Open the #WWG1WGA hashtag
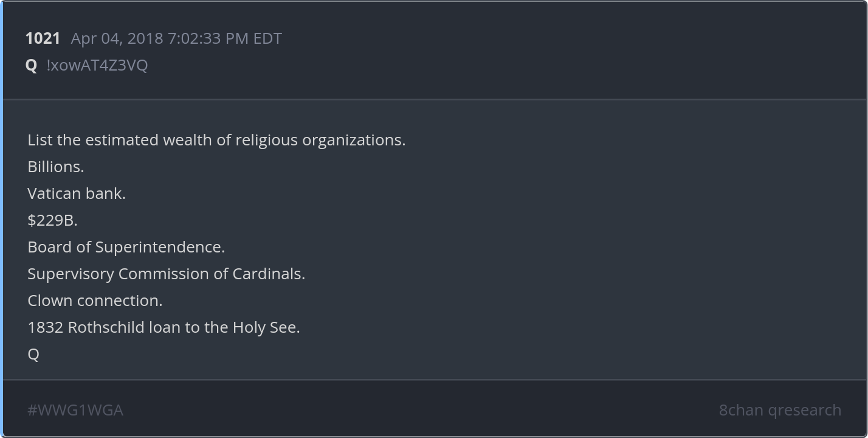Image resolution: width=868 pixels, height=438 pixels. tap(75, 410)
